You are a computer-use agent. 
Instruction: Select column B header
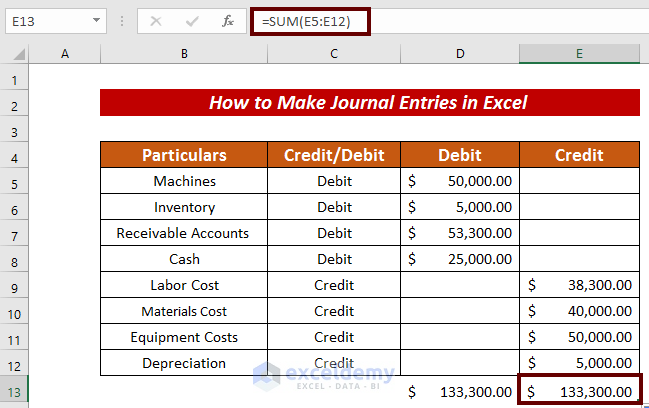[x=184, y=54]
